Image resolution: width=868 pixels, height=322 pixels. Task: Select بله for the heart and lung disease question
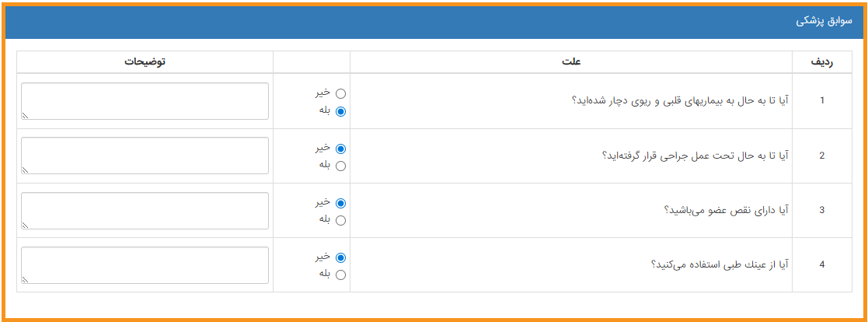coord(340,110)
